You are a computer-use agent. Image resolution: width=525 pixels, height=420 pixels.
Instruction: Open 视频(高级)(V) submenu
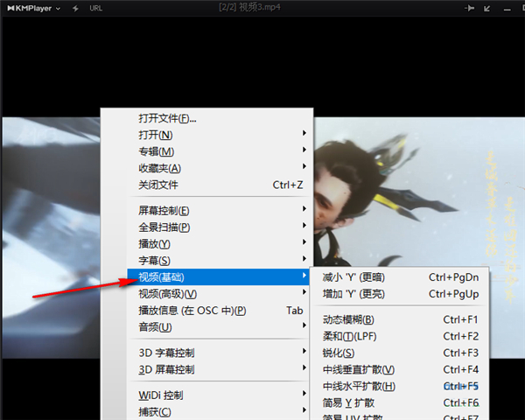220,294
